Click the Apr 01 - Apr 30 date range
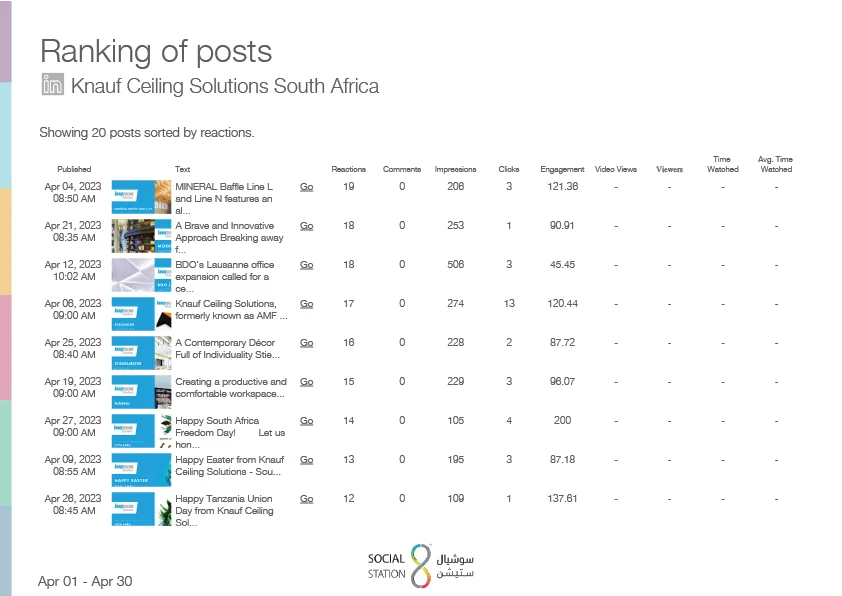This screenshot has height=596, width=842. point(85,581)
